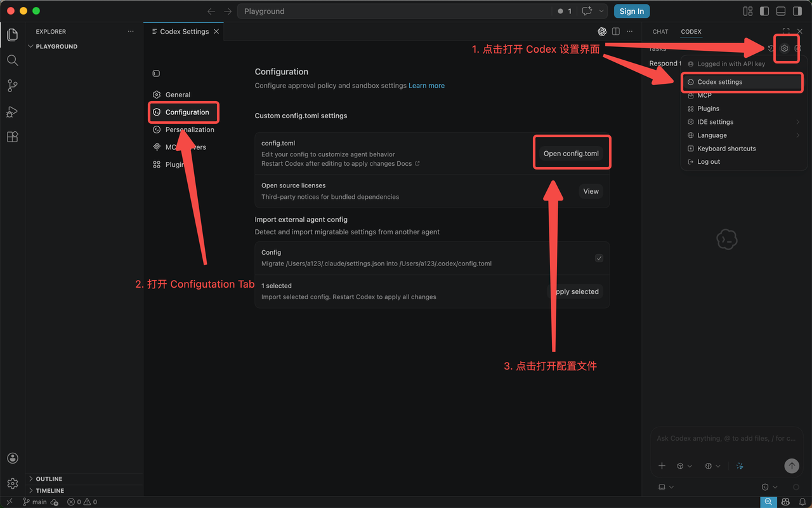Choose Codex settings from the menu
Viewport: 812px width, 508px height.
click(743, 82)
